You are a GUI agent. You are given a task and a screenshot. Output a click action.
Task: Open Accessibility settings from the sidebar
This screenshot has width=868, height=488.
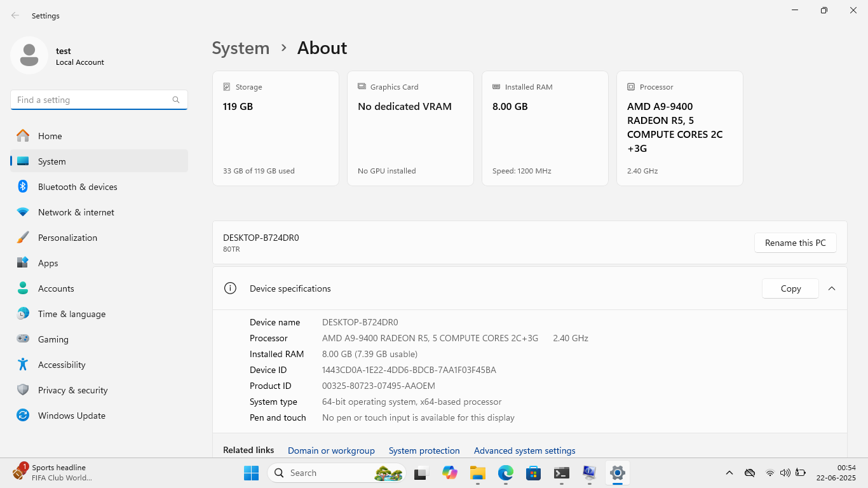(x=62, y=365)
